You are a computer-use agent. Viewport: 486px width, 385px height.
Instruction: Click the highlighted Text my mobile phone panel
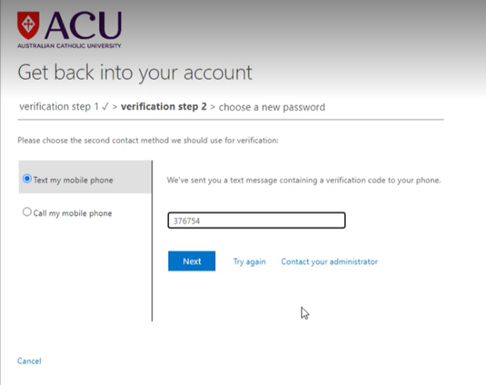[85, 177]
